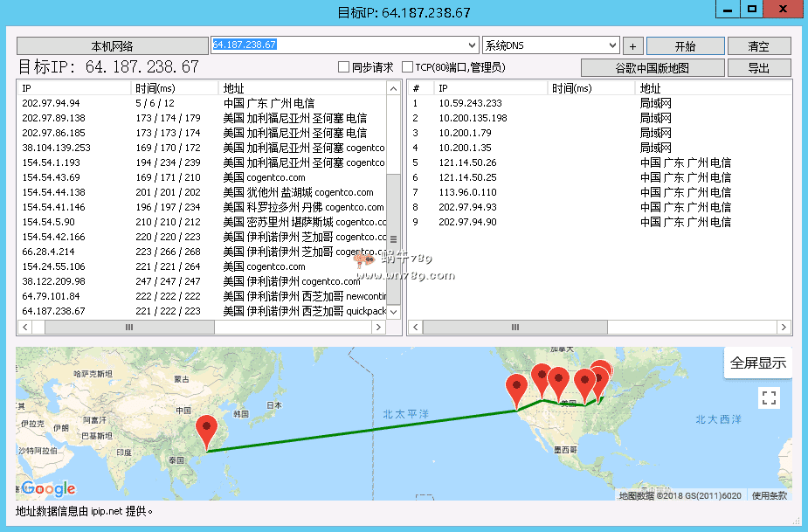This screenshot has height=532, width=808.
Task: Click the plus button beside DNS dropdown
Action: [633, 46]
